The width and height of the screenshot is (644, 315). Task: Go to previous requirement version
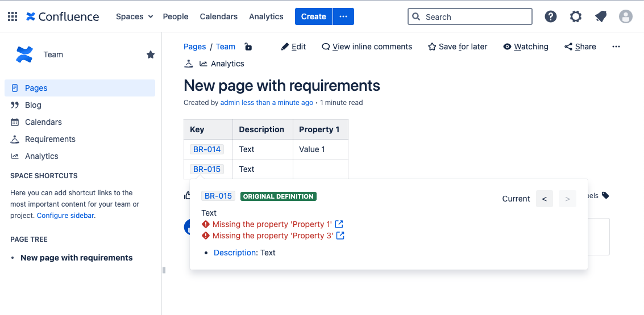point(544,199)
